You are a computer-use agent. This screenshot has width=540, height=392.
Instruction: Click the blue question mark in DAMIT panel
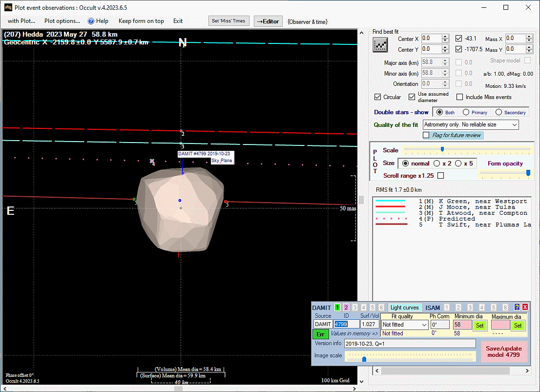pyautogui.click(x=517, y=308)
